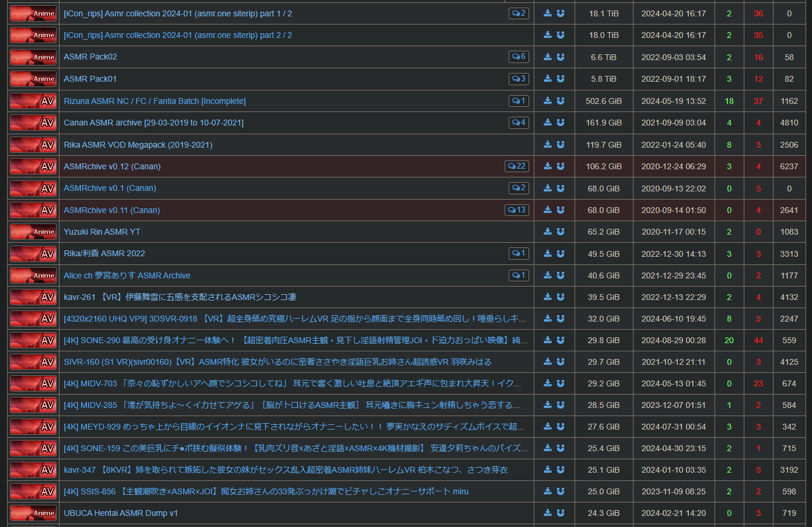Image resolution: width=812 pixels, height=527 pixels.
Task: Open iCon_rips Asmr collection part 1 / 2 link
Action: point(178,13)
